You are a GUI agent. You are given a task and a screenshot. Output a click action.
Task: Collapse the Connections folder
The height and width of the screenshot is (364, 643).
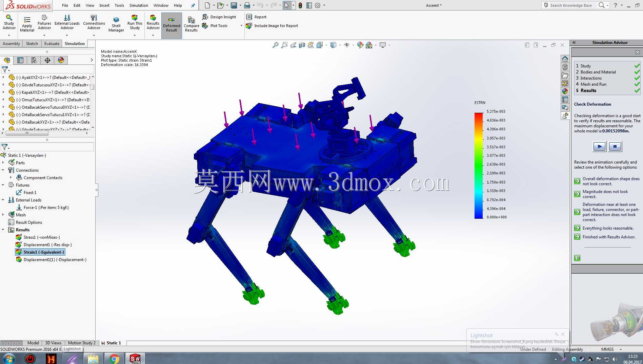(x=3, y=170)
